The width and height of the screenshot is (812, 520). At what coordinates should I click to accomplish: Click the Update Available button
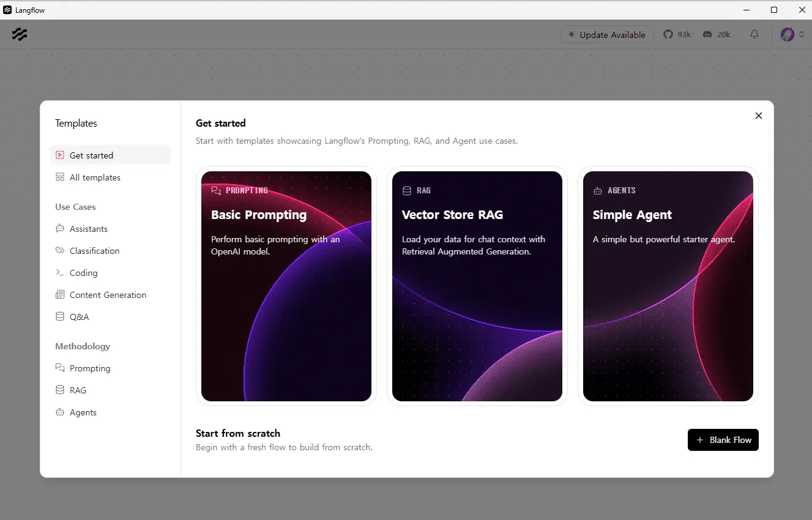coord(607,35)
